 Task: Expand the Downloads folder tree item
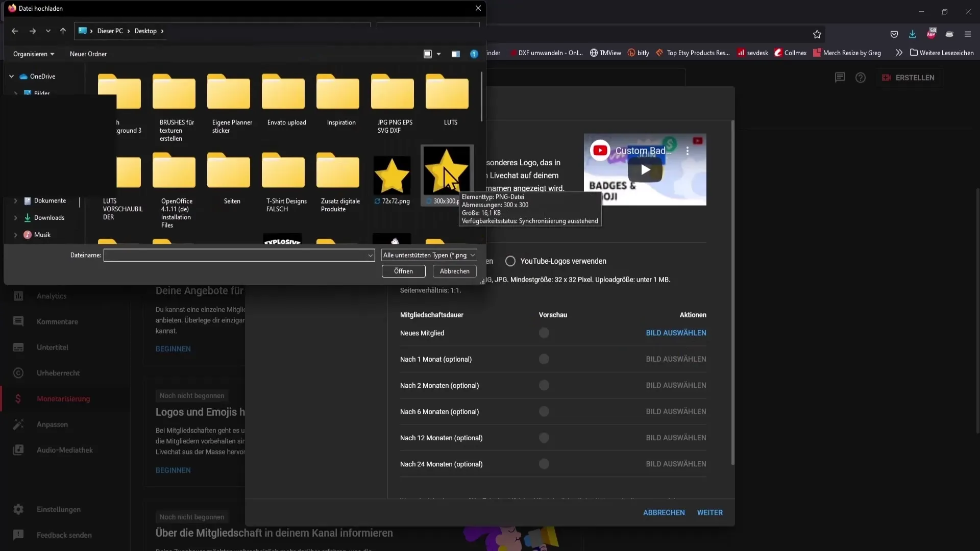(x=15, y=217)
